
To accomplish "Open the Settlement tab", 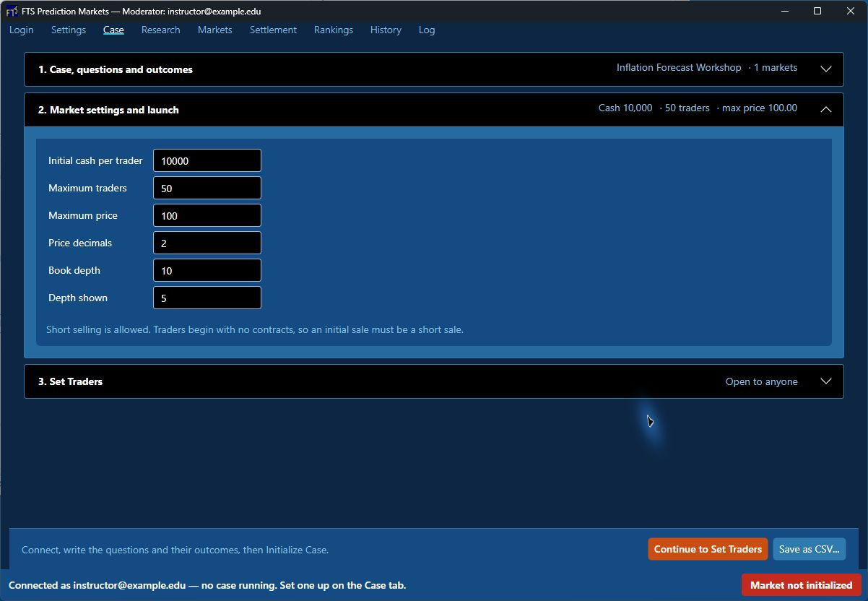I will (x=273, y=30).
